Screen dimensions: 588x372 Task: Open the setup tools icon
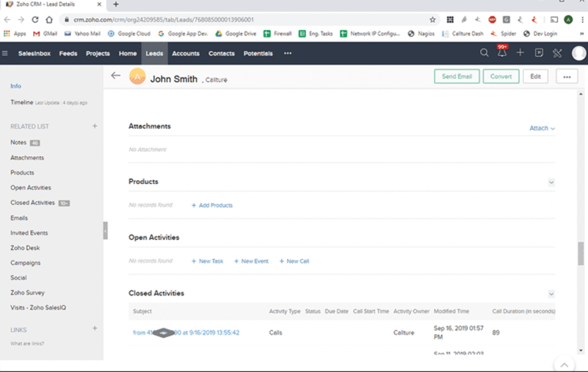tap(557, 53)
